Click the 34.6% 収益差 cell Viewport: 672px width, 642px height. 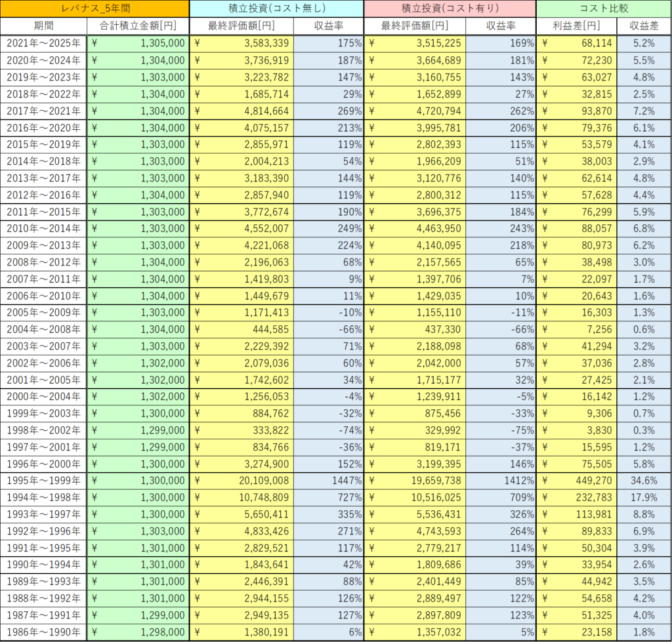(644, 480)
